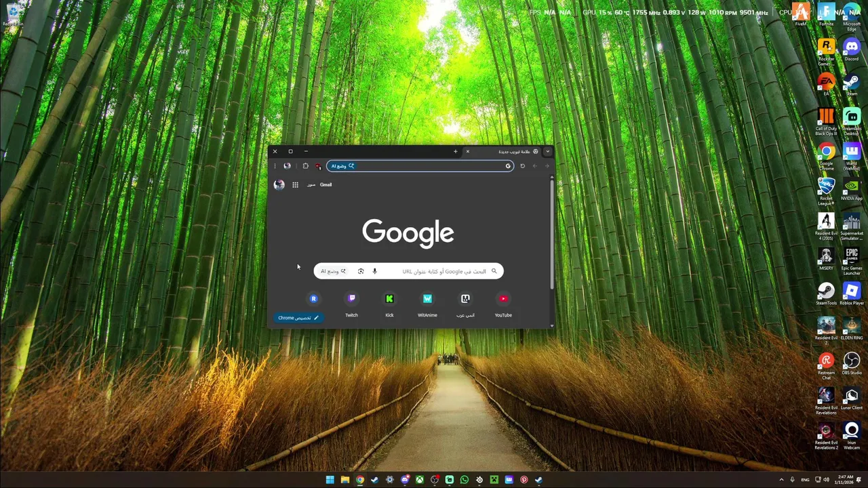Switch input language via ENG indicator

pyautogui.click(x=805, y=480)
